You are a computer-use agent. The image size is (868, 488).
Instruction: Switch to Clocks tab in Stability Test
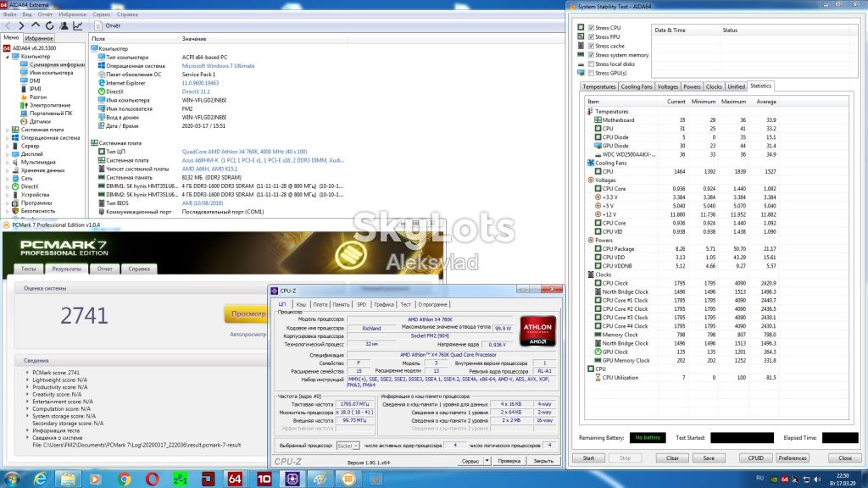tap(714, 87)
